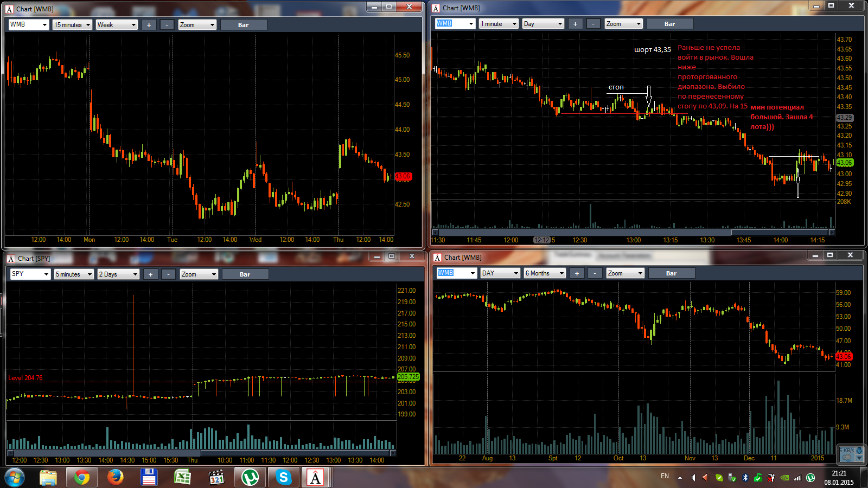
Task: Click Bar button on 15 minutes WMB chart
Action: coord(243,25)
